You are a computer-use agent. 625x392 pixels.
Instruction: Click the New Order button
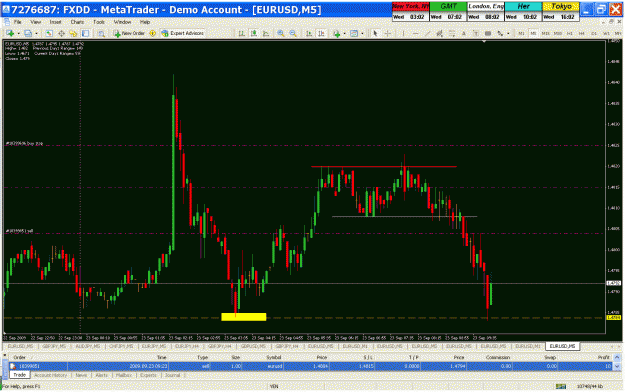(x=129, y=33)
